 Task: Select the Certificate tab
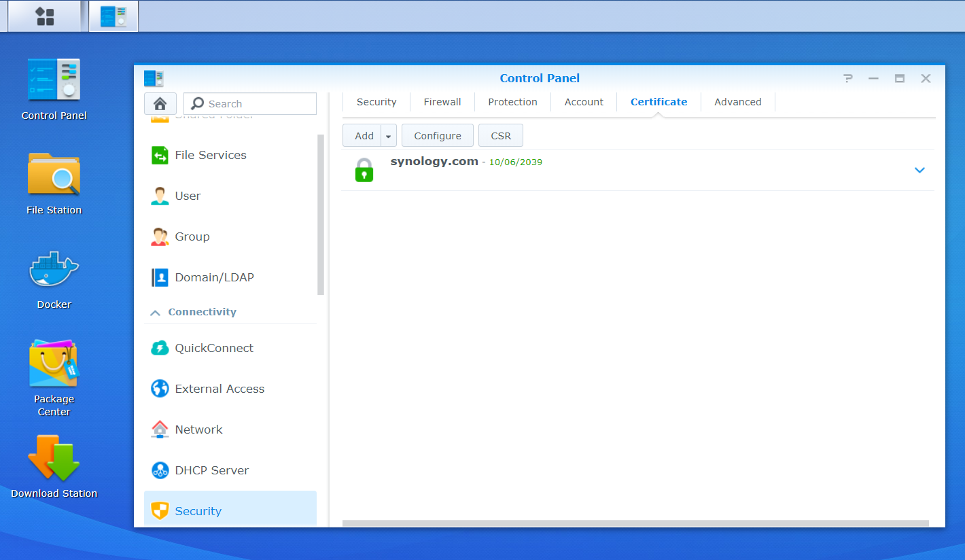pos(659,102)
